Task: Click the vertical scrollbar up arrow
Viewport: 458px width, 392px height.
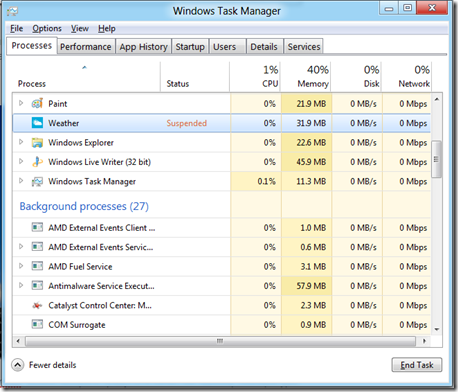Action: pos(437,99)
